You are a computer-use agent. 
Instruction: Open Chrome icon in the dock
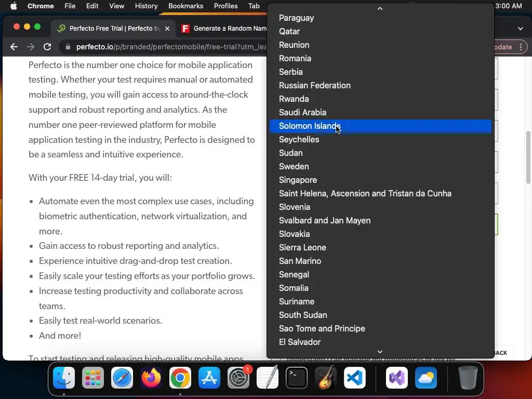(180, 378)
